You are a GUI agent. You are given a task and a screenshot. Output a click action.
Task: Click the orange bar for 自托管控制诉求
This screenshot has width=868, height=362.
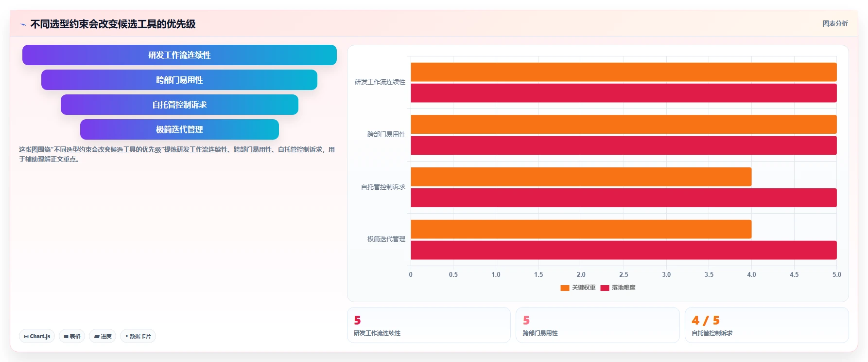point(581,177)
